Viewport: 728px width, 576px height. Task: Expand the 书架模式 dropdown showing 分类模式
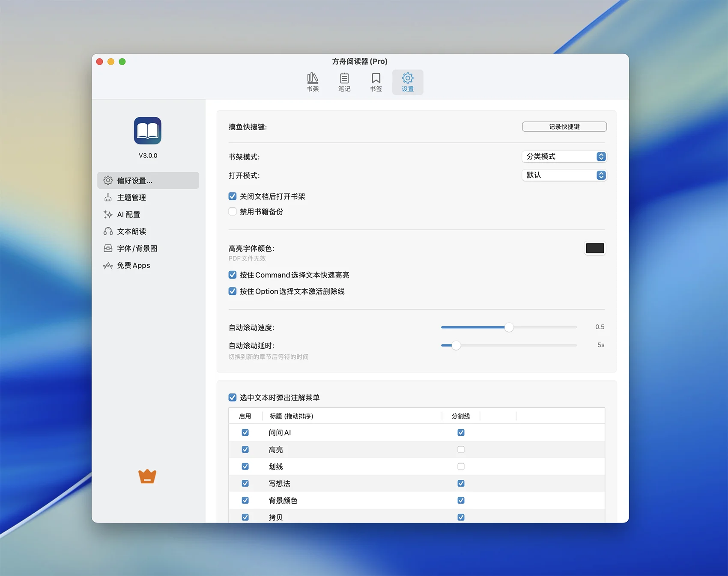tap(564, 157)
